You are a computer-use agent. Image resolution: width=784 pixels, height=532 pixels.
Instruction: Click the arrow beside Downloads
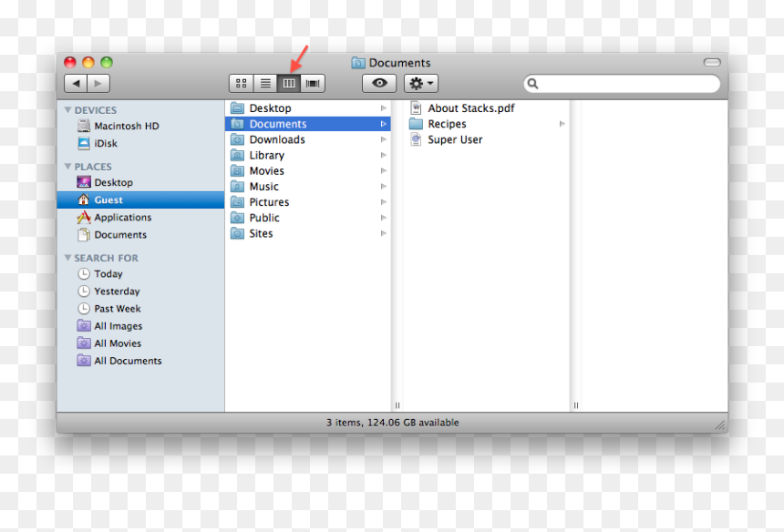coord(384,140)
